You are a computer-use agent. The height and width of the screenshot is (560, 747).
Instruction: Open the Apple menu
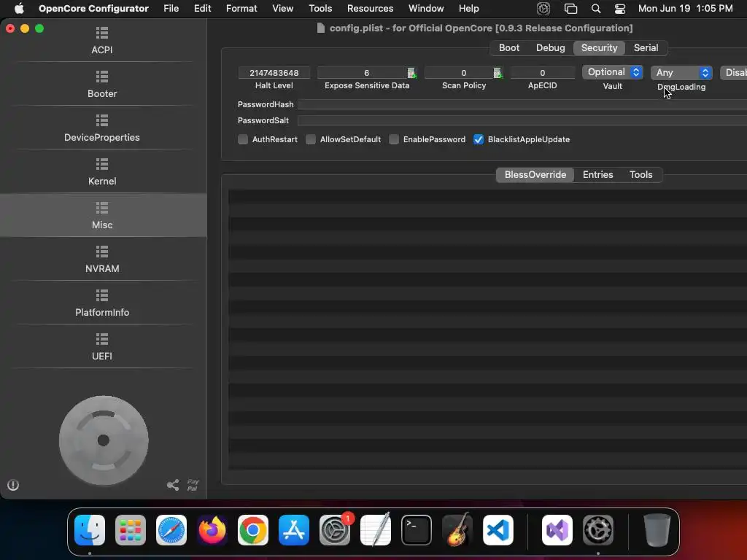pyautogui.click(x=19, y=9)
